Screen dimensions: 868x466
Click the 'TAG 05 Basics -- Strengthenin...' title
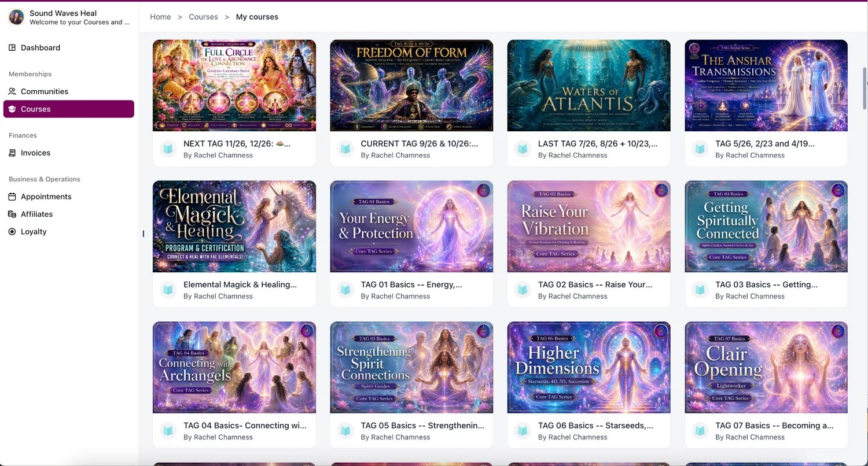click(x=422, y=426)
